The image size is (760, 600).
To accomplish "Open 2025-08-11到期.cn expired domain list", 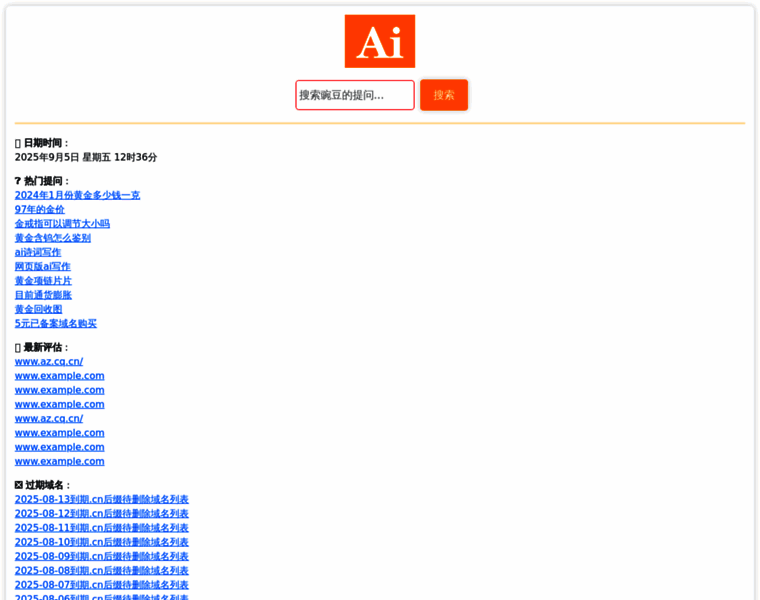I will pyautogui.click(x=101, y=528).
